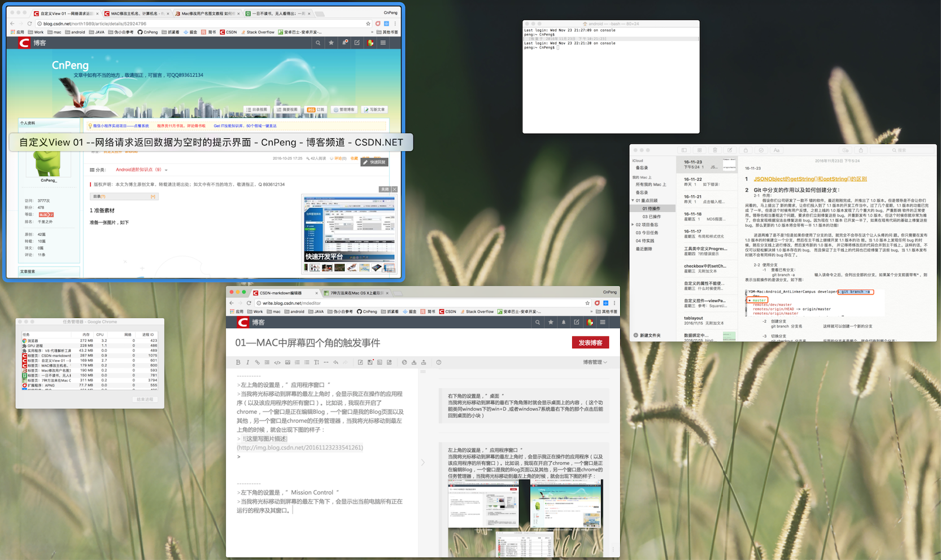Click the user avatar in CnPeng blog window header

(x=370, y=43)
